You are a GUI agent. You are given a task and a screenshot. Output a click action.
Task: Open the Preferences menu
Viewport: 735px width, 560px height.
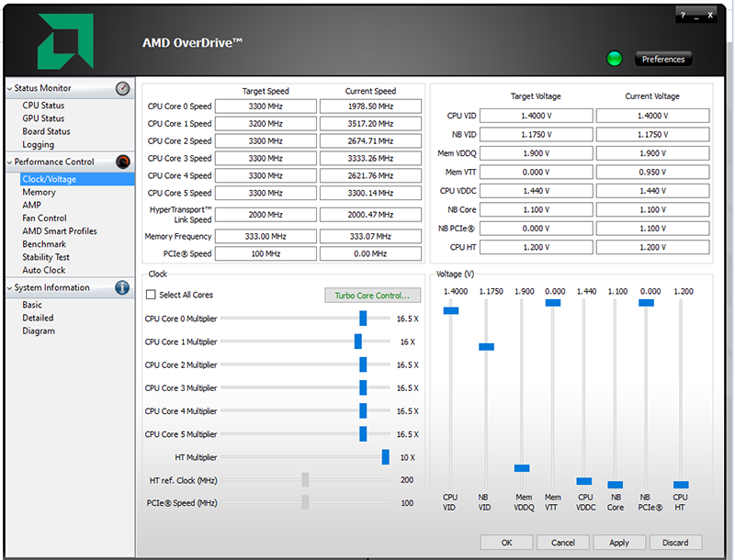point(663,60)
